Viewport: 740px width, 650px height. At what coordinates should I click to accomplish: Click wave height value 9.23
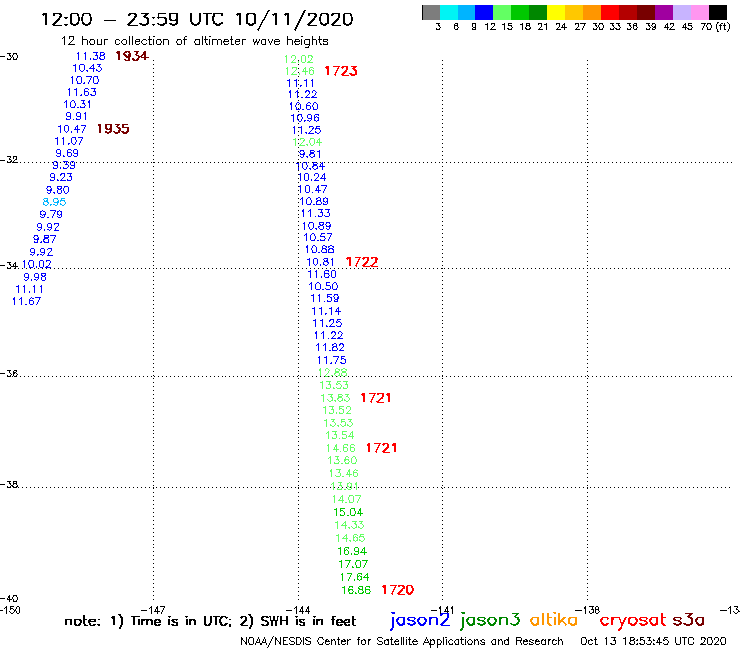(61, 177)
